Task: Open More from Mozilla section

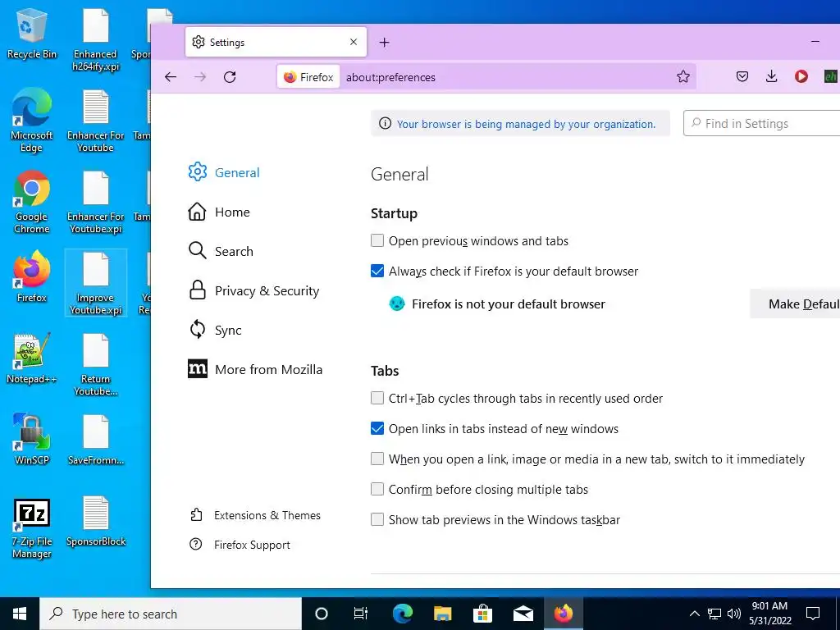Action: pos(255,370)
